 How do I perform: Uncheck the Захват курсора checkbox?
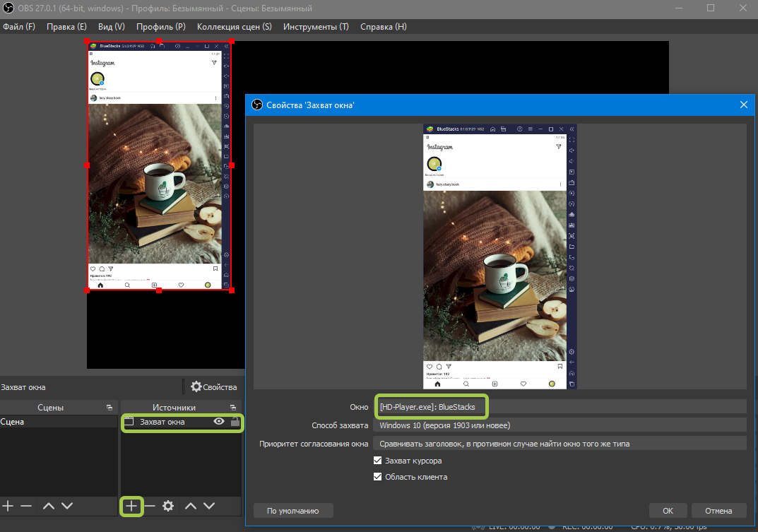(x=378, y=461)
